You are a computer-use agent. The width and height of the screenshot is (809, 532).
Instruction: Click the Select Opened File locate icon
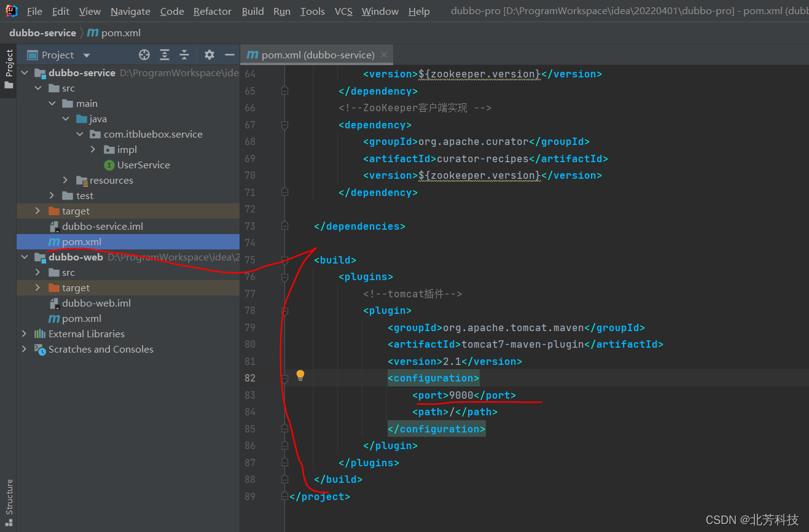point(144,55)
